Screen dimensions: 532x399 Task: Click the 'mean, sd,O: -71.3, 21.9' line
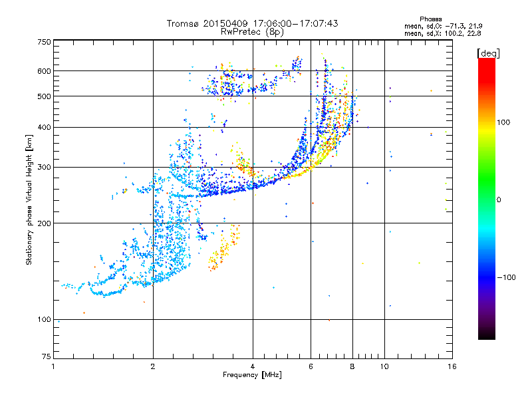[443, 26]
